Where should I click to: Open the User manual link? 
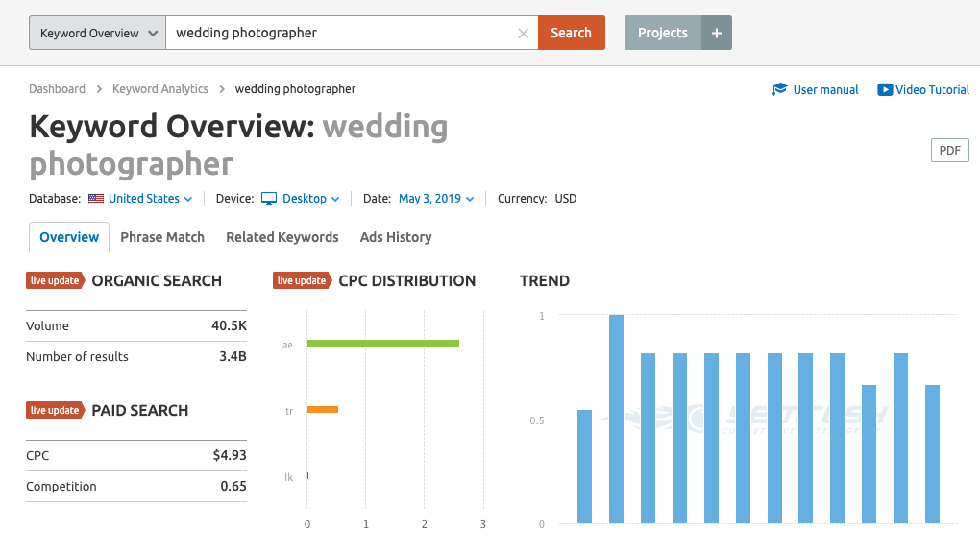click(x=825, y=90)
